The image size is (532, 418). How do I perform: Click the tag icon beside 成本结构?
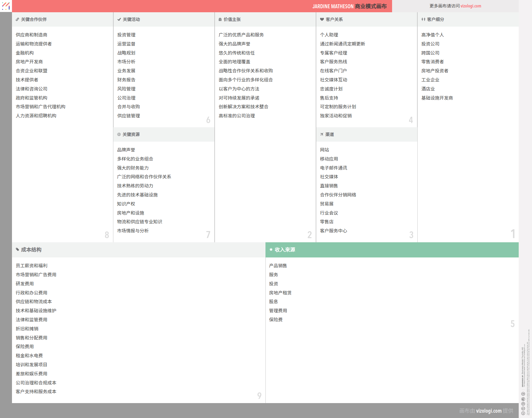coord(18,250)
